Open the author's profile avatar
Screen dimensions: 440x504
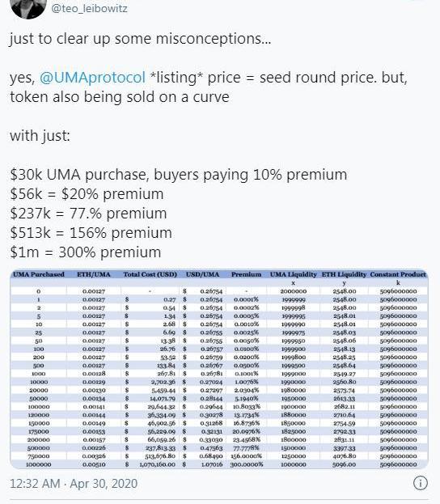click(x=28, y=7)
